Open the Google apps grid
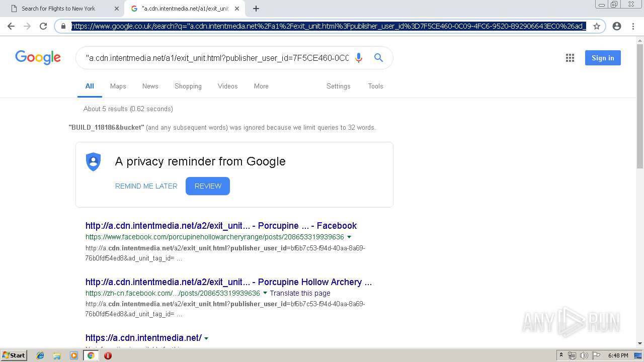The width and height of the screenshot is (644, 362). click(570, 58)
